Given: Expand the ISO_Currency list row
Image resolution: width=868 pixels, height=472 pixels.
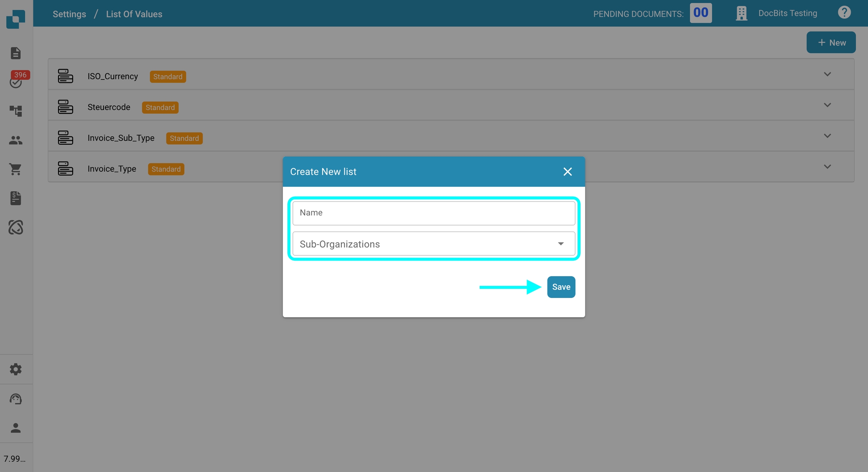Looking at the screenshot, I should pyautogui.click(x=827, y=74).
